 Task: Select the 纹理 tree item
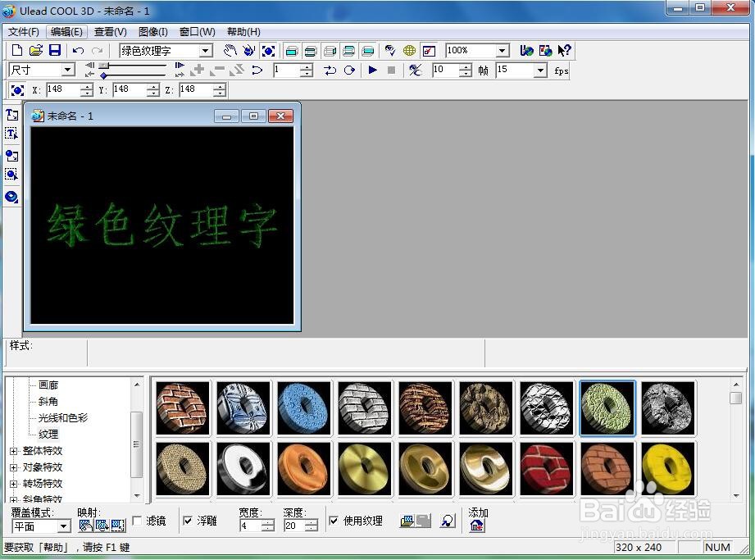coord(48,434)
